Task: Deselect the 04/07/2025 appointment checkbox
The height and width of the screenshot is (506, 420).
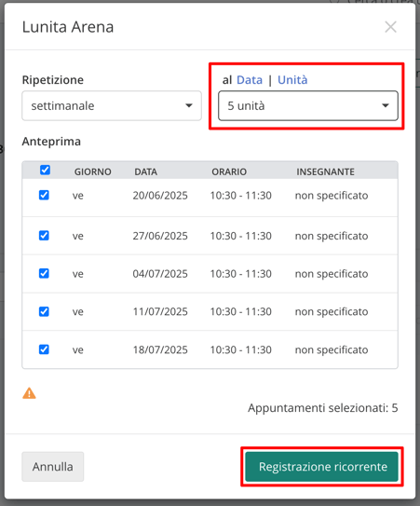Action: click(44, 274)
